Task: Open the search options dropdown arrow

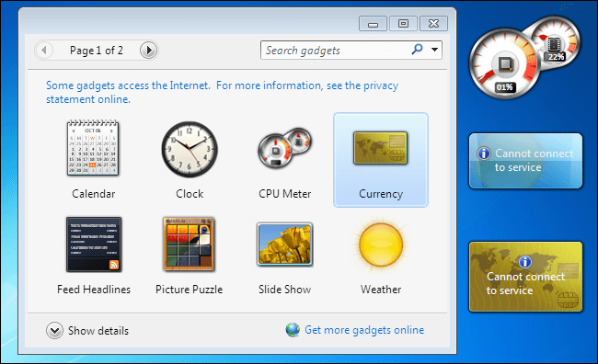Action: (x=434, y=50)
